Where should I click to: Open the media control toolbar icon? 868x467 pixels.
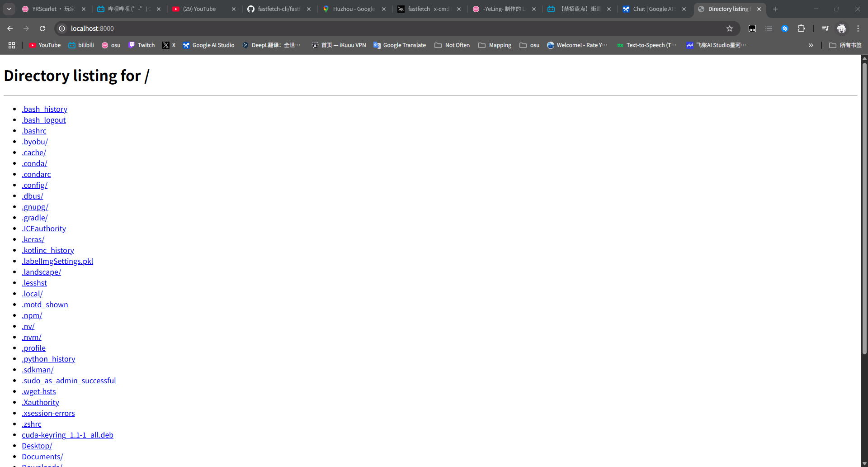coord(825,29)
